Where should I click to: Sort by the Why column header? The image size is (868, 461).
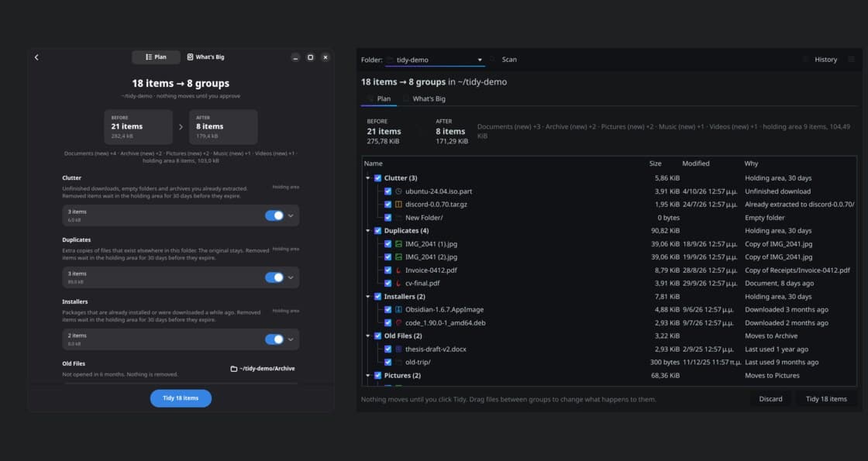(x=751, y=163)
